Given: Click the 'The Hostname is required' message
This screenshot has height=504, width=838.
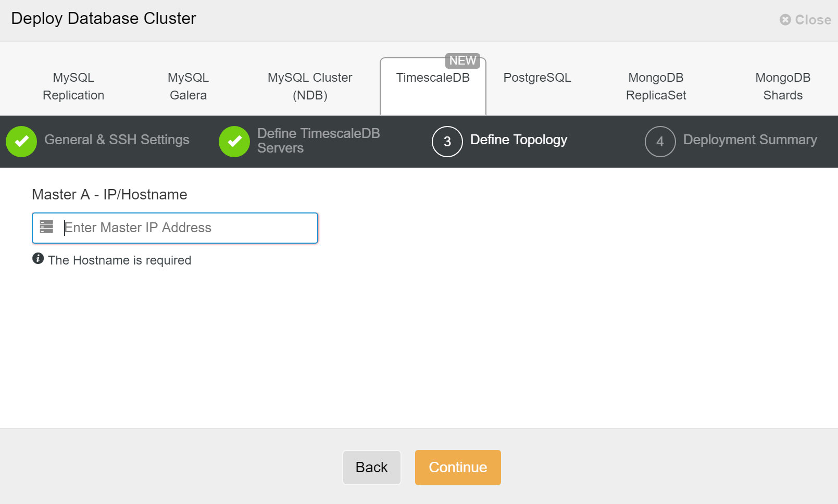Looking at the screenshot, I should (120, 260).
